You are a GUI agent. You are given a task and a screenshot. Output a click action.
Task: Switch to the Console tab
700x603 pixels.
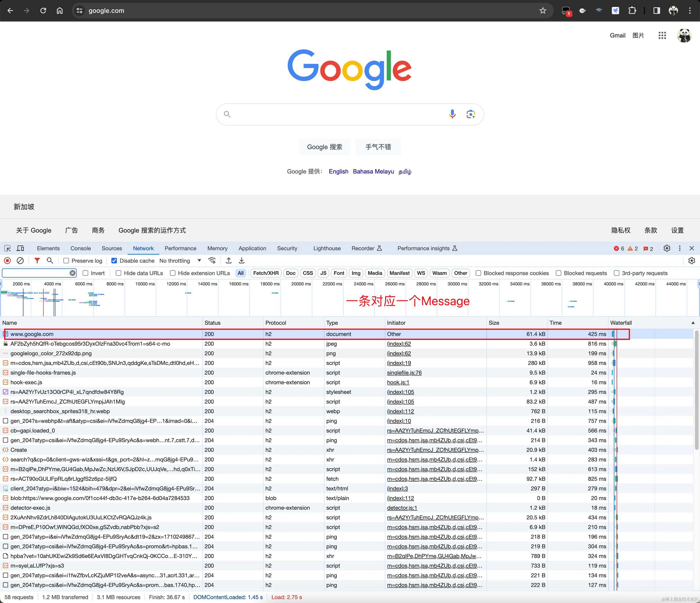80,248
